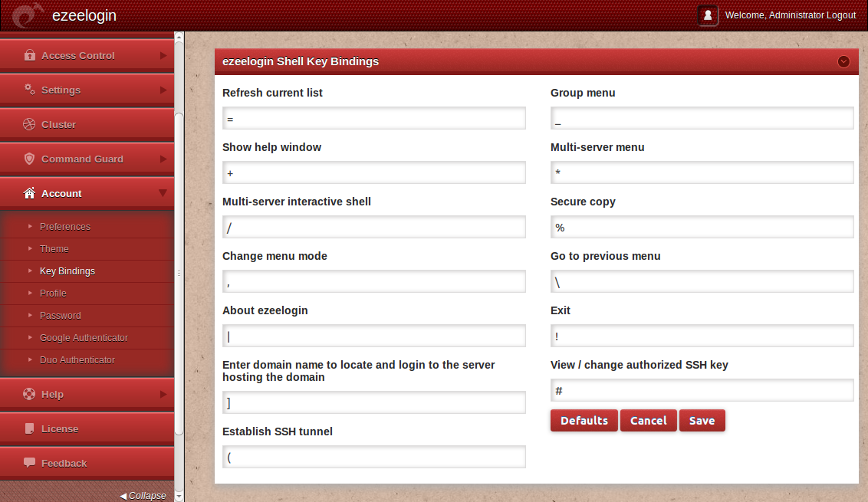Click the Cluster globe icon
The width and height of the screenshot is (868, 502).
[x=29, y=124]
